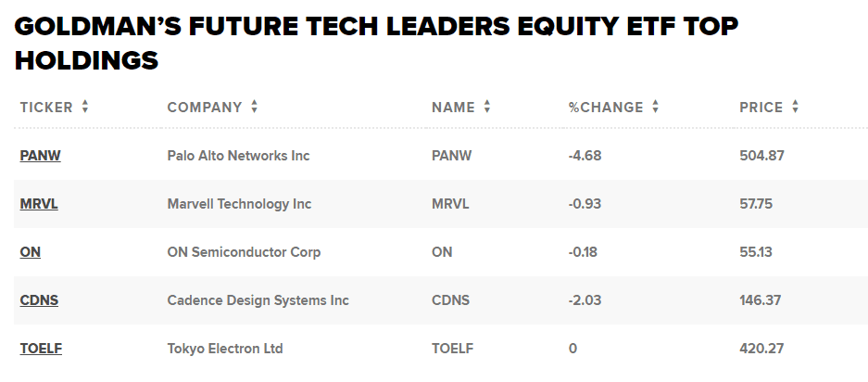Click the sort arrows beside COMPANY header

255,108
